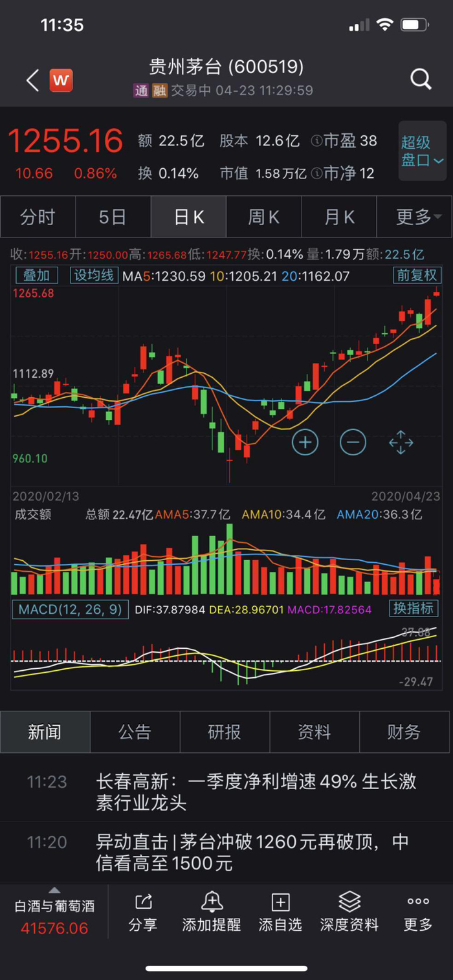Tap the 分享 share icon
Viewport: 453px width, 980px height.
[143, 901]
